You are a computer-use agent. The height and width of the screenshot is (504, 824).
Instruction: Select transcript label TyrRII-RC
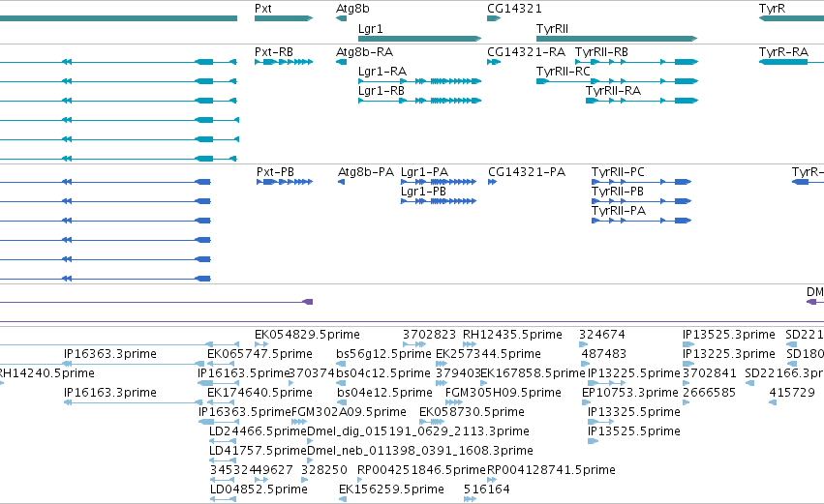[x=563, y=72]
